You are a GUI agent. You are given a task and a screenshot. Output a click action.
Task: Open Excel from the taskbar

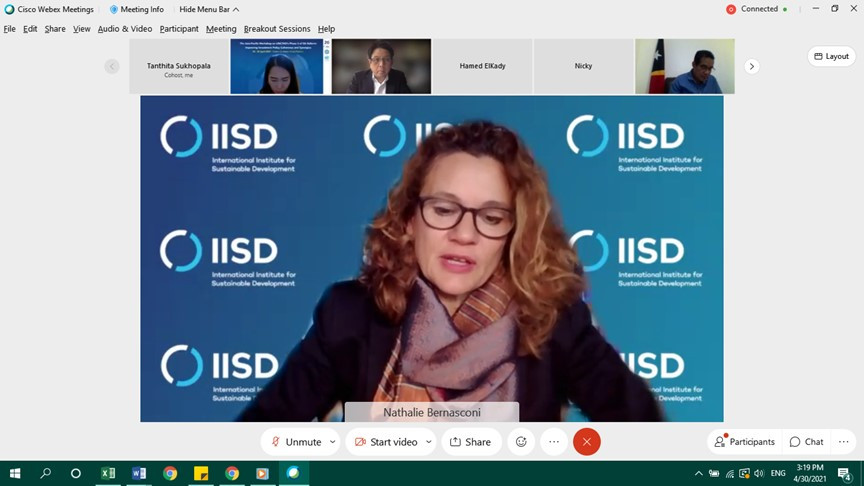pos(108,473)
